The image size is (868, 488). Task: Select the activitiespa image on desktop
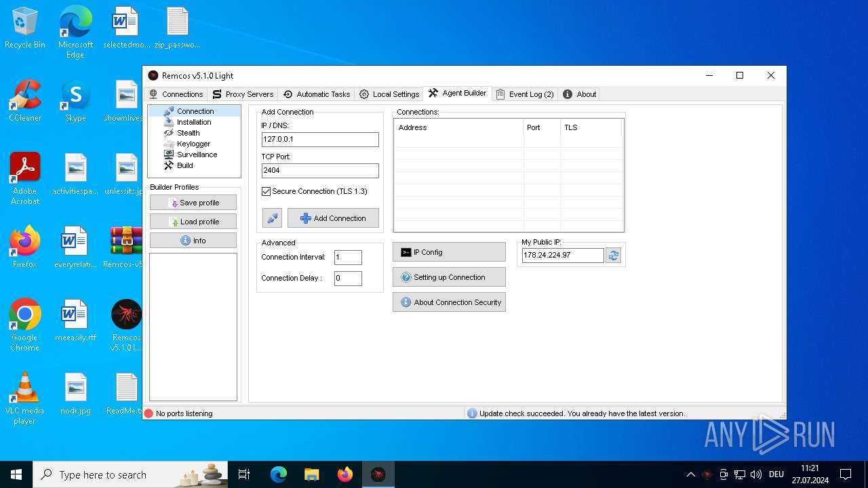tap(75, 174)
